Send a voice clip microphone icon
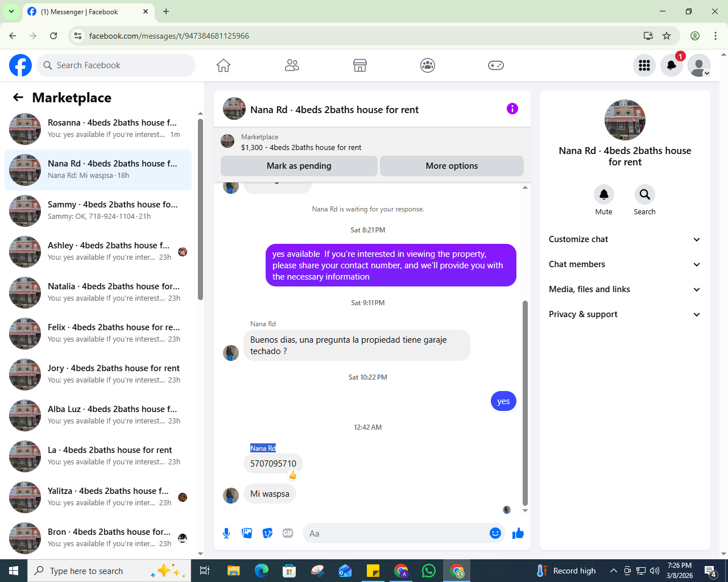This screenshot has width=728, height=582. tap(226, 533)
